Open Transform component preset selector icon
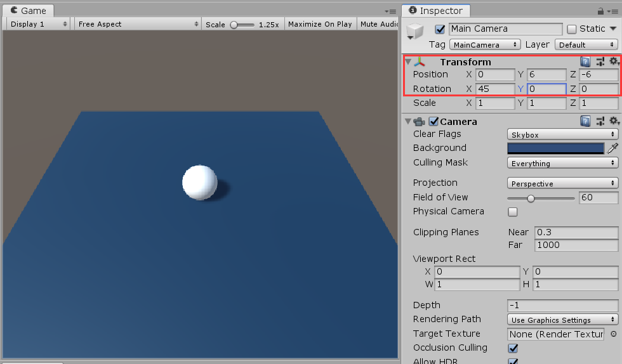This screenshot has height=364, width=622. click(600, 62)
